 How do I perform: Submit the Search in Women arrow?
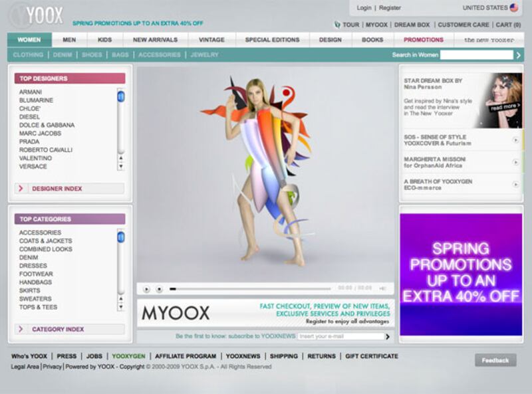(519, 55)
